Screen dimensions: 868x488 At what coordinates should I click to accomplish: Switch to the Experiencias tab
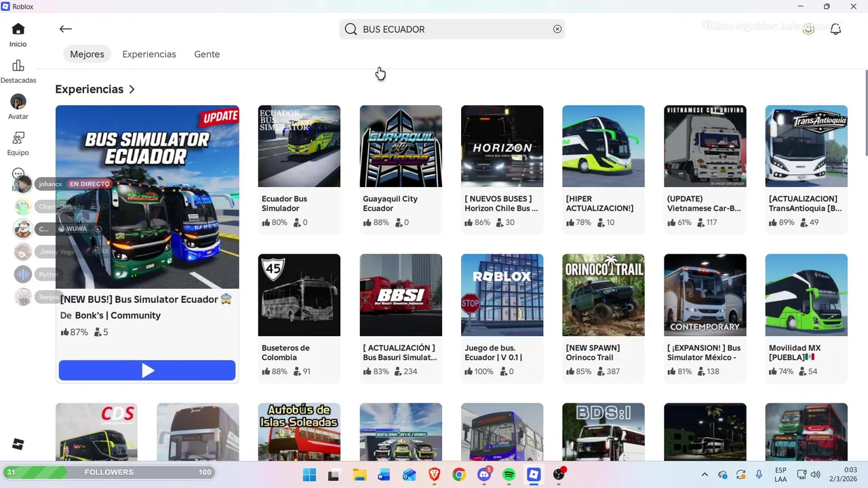(149, 54)
